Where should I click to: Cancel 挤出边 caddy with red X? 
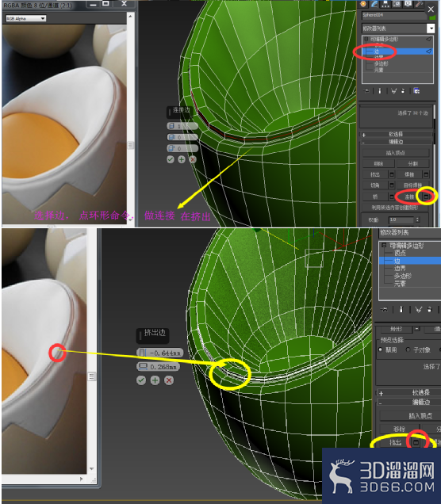pos(169,380)
